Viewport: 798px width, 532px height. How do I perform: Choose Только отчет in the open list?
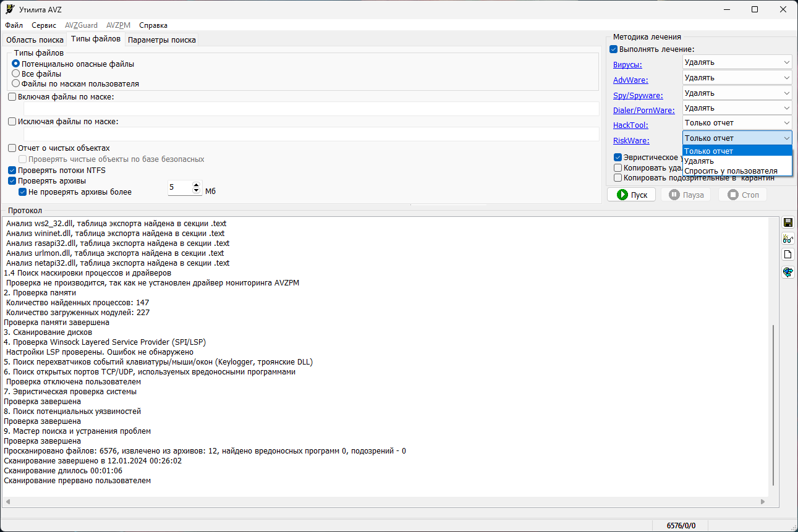click(x=737, y=151)
